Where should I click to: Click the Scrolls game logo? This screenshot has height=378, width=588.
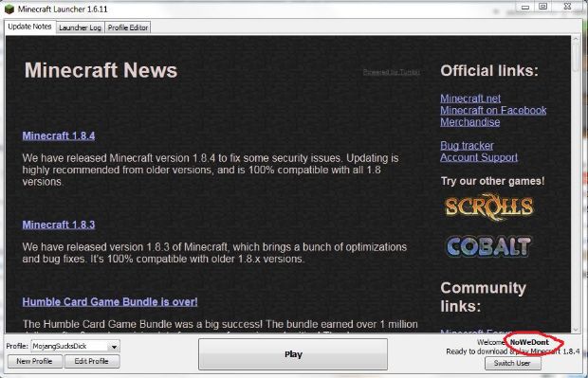coord(489,207)
